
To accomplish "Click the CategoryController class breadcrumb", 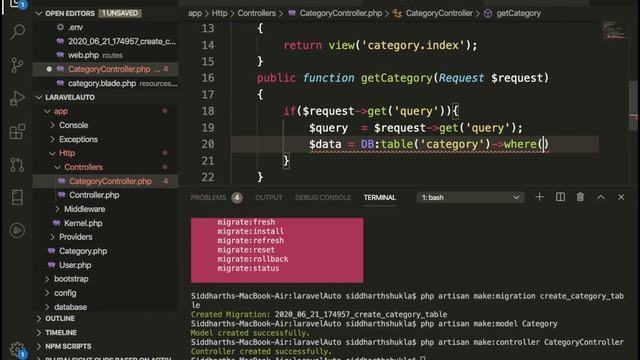I will [439, 13].
